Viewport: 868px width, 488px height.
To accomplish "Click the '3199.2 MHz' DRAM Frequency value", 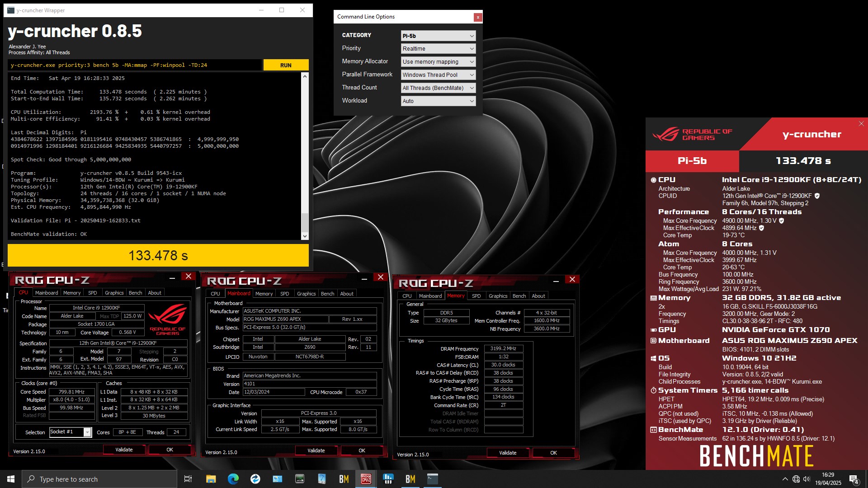I will (x=503, y=348).
